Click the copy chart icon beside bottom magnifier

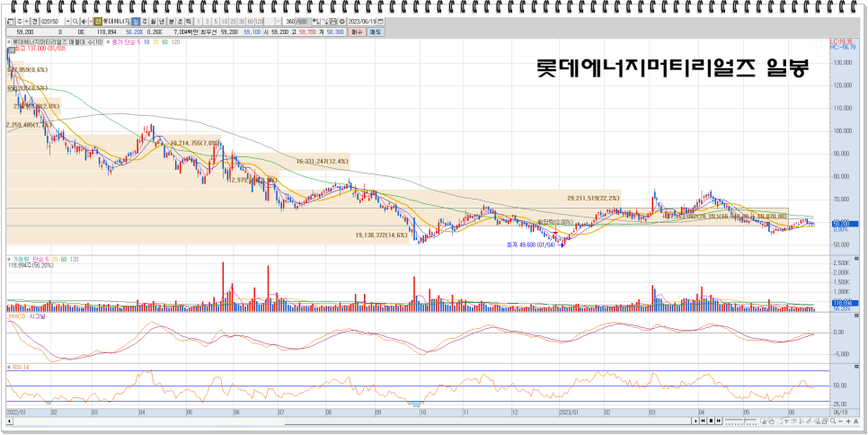[x=825, y=422]
